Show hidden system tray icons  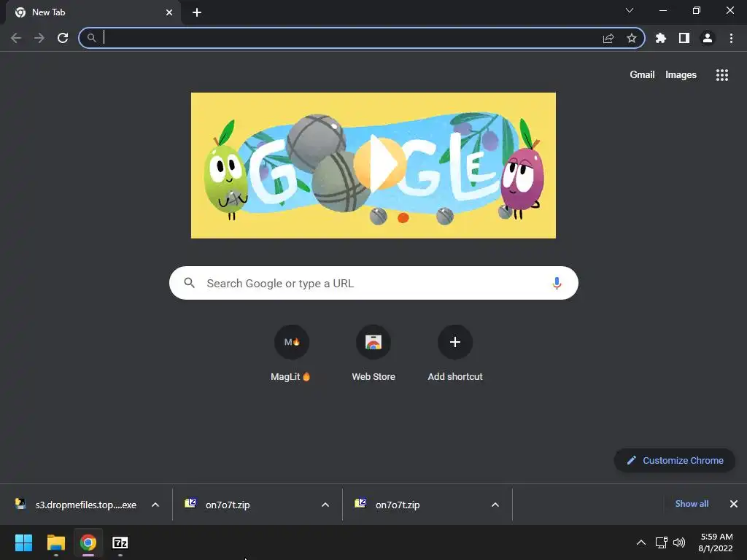point(641,542)
